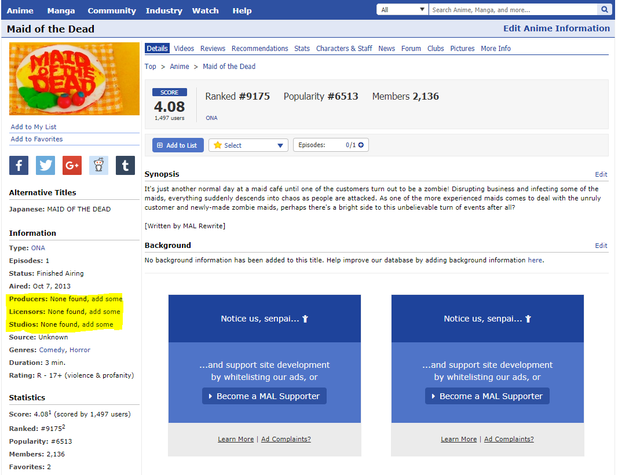The image size is (640, 475).
Task: Switch to the Reviews tab
Action: pos(212,48)
